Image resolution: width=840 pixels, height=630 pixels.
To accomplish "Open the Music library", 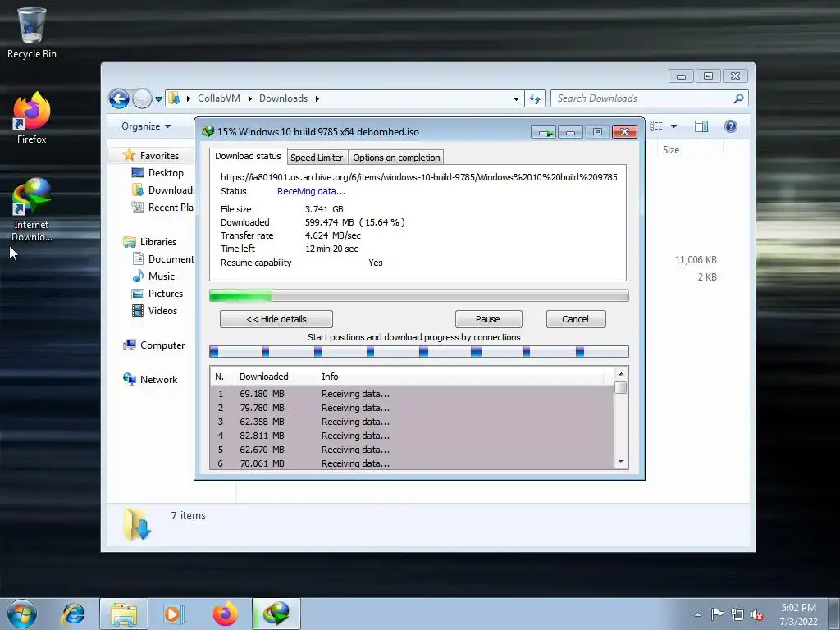I will [161, 276].
